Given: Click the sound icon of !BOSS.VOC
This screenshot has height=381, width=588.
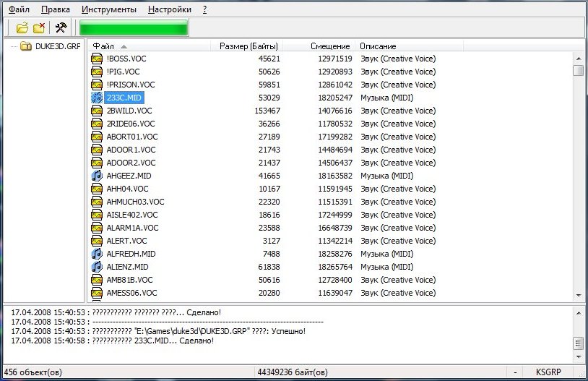Looking at the screenshot, I should 97,59.
